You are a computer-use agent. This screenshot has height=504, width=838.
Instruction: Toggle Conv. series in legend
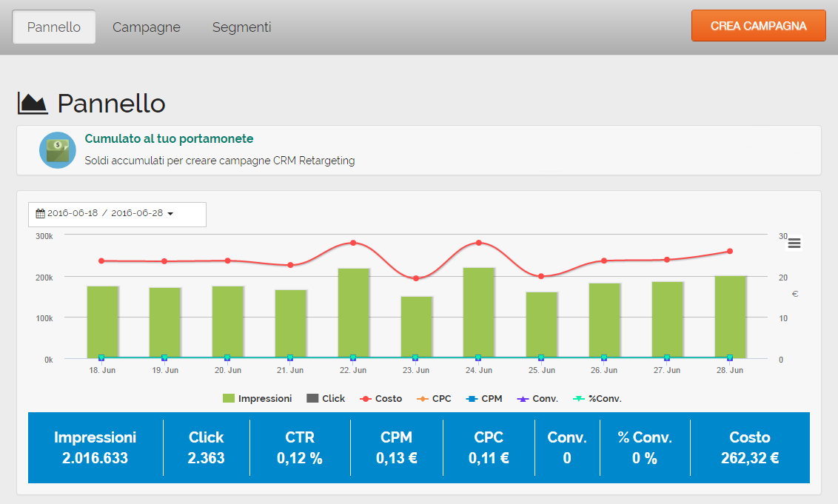537,398
